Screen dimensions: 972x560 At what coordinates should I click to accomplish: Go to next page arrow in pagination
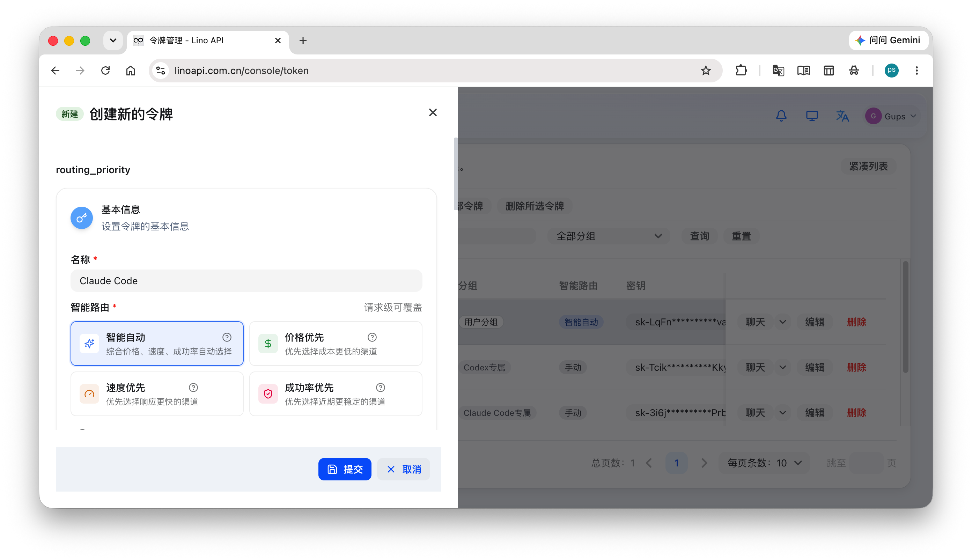pos(704,463)
